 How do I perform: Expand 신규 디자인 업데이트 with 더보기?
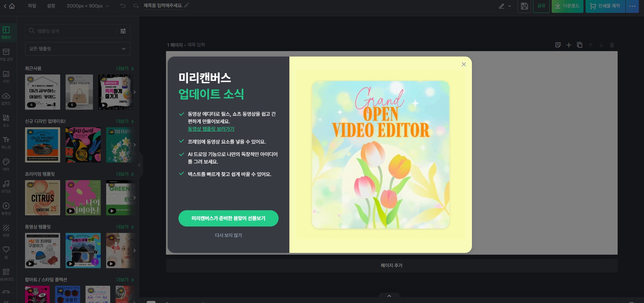click(125, 121)
